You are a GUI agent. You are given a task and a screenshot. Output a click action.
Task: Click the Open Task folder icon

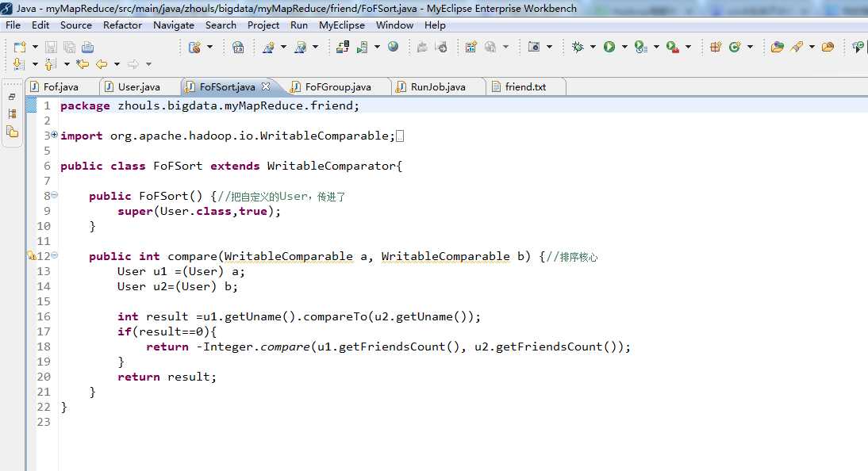pyautogui.click(x=828, y=47)
